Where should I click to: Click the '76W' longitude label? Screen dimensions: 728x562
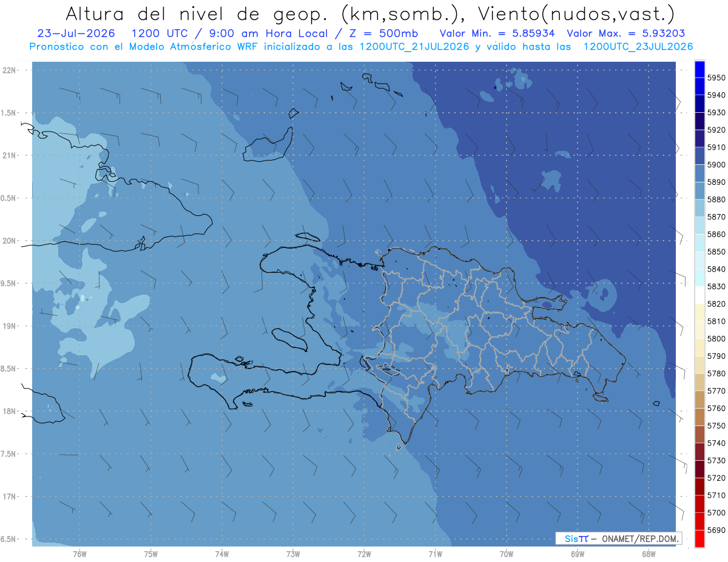pyautogui.click(x=79, y=554)
